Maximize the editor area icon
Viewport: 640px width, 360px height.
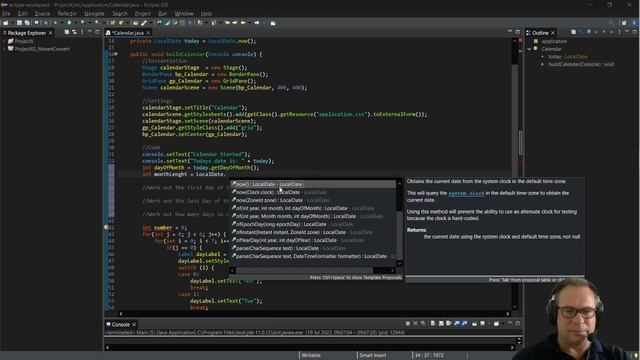coord(518,32)
